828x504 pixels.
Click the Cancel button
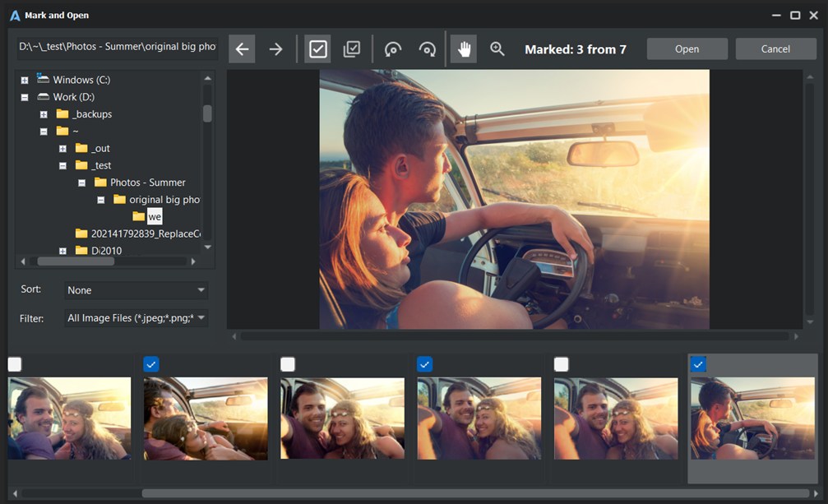click(x=775, y=49)
